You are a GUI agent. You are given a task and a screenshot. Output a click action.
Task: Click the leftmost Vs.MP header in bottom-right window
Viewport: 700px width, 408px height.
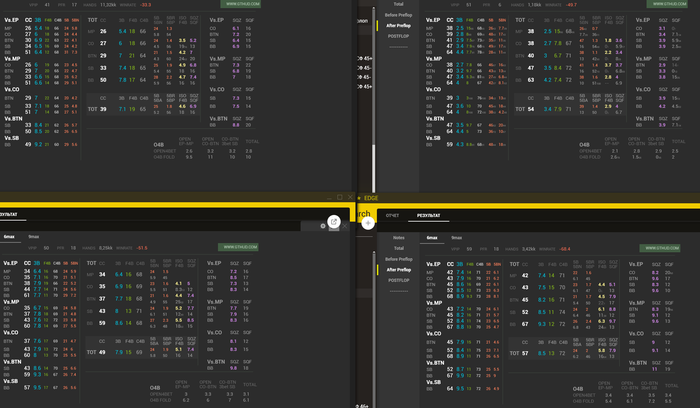pos(434,303)
